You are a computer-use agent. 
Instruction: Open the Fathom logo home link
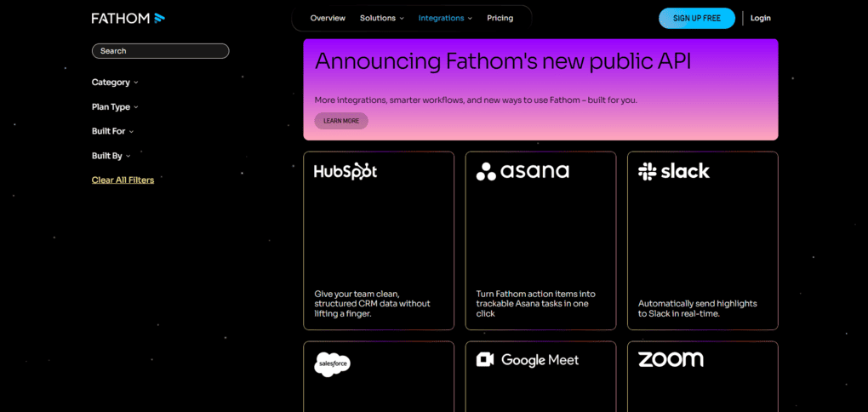pyautogui.click(x=128, y=18)
